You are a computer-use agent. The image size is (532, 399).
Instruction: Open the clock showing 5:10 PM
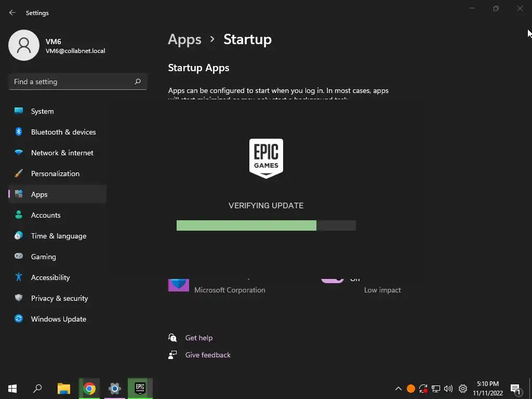[488, 389]
